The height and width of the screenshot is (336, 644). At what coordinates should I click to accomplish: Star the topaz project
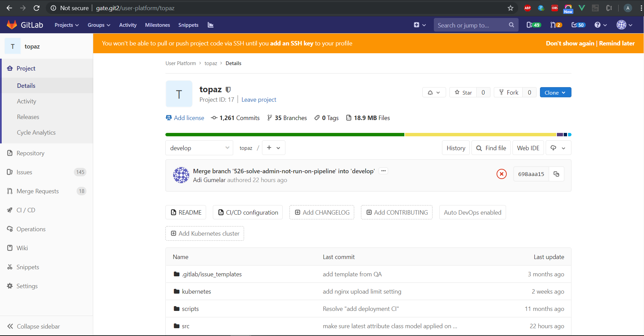463,93
